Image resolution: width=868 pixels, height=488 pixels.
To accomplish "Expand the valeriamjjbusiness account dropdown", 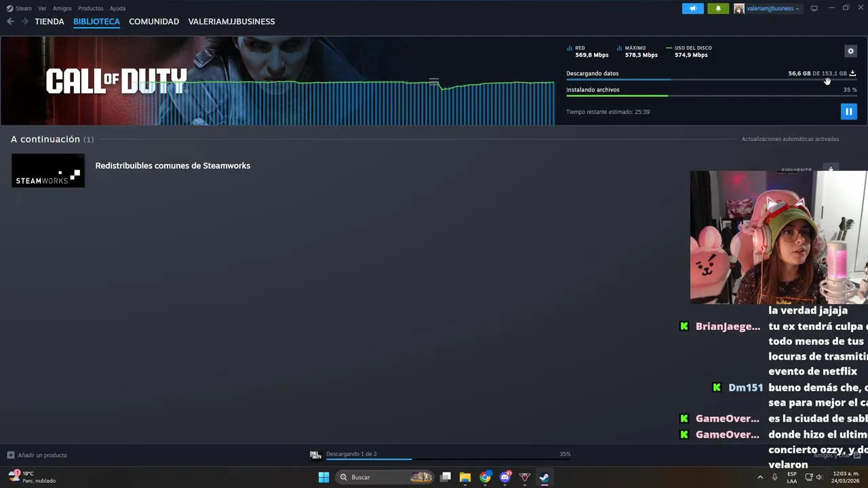I will [772, 9].
